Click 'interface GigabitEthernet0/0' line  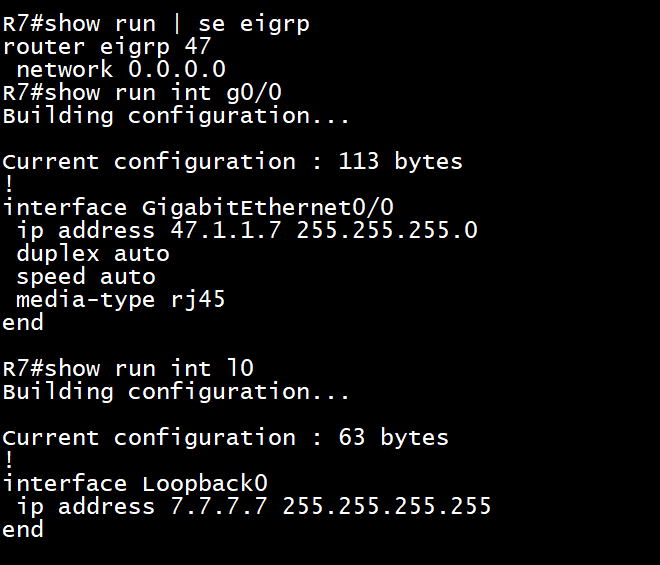pyautogui.click(x=198, y=208)
